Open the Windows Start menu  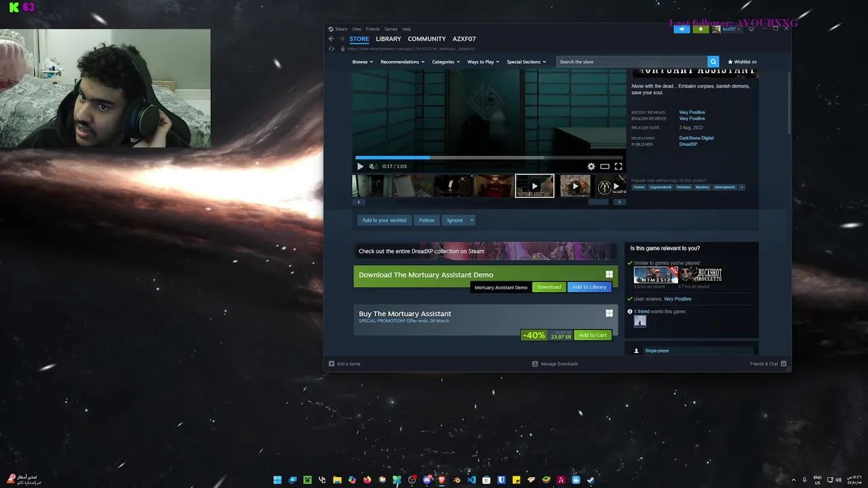pyautogui.click(x=277, y=480)
